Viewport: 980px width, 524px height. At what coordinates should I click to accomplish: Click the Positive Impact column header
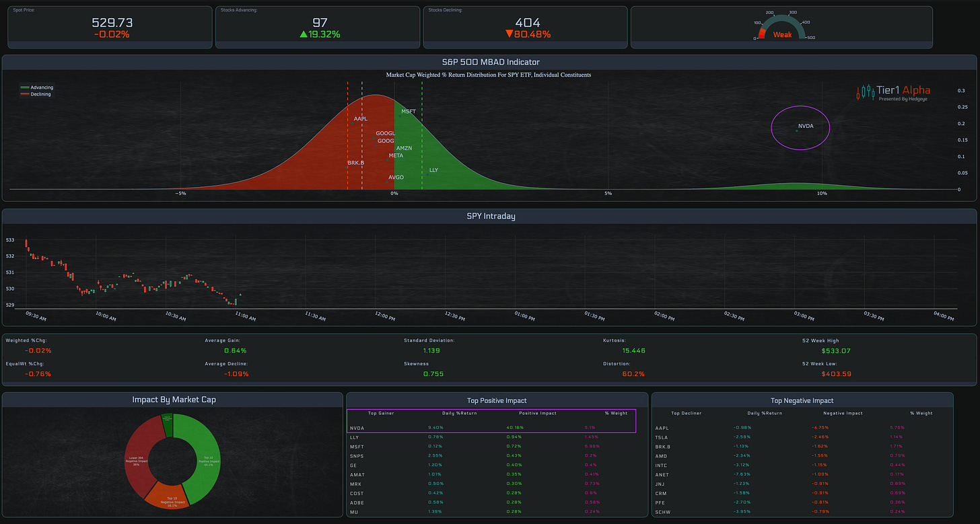tap(538, 413)
